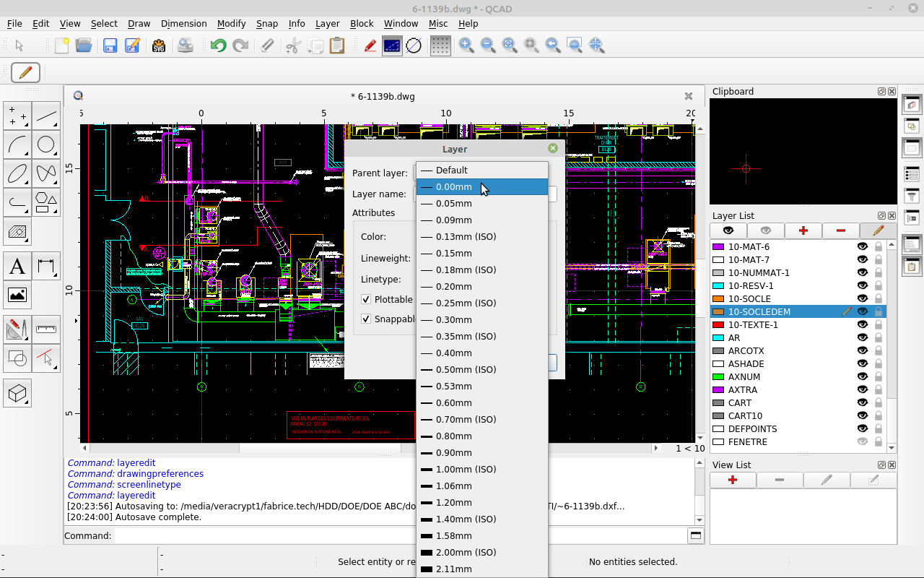Click Show All Layers button
Image resolution: width=924 pixels, height=578 pixels.
[x=728, y=230]
